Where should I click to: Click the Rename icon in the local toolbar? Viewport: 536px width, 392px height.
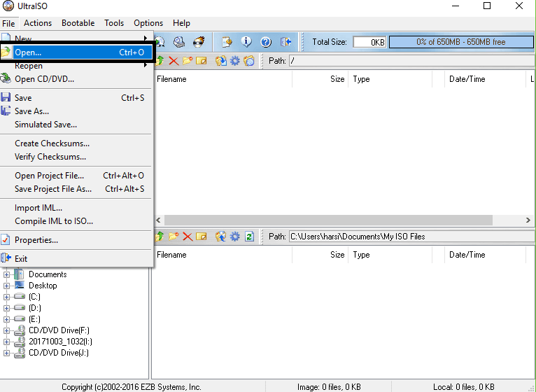[x=202, y=237]
